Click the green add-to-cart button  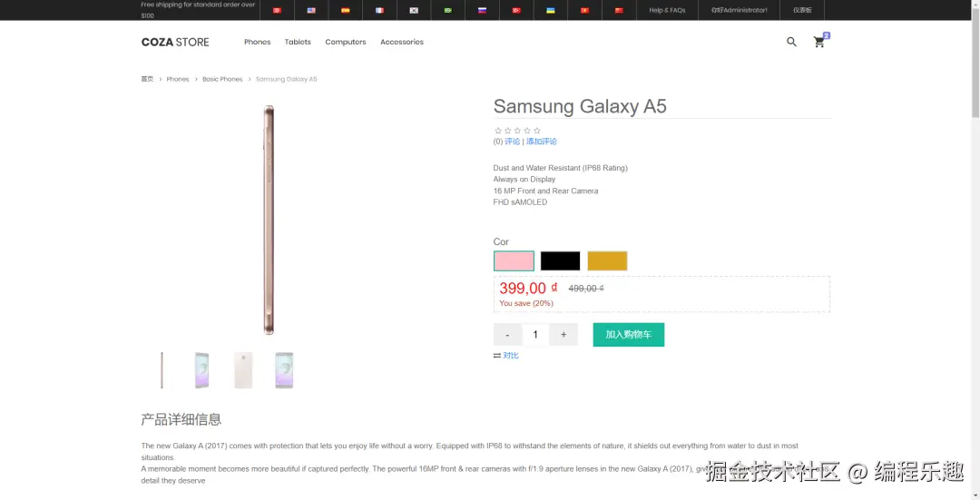pyautogui.click(x=629, y=335)
